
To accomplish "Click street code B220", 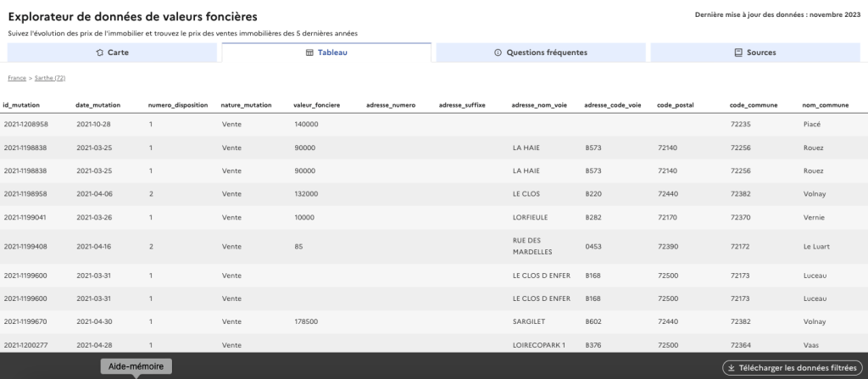I will (x=593, y=194).
